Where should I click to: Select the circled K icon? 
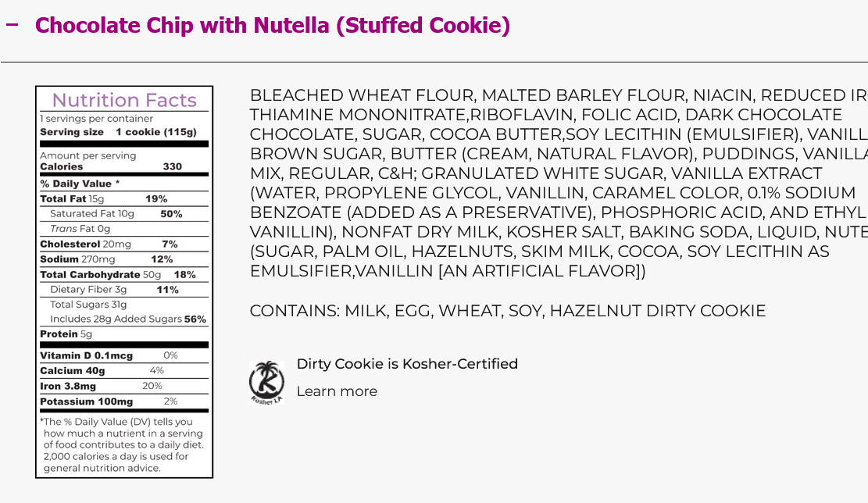[266, 383]
